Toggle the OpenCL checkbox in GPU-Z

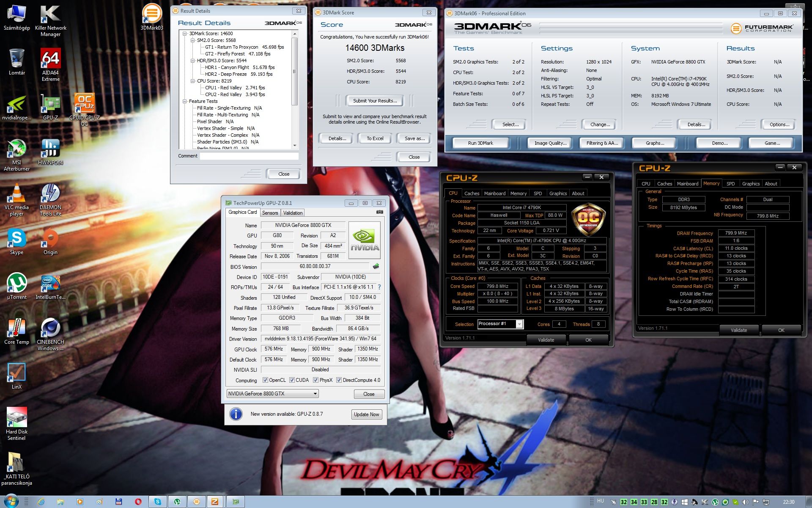pyautogui.click(x=265, y=380)
